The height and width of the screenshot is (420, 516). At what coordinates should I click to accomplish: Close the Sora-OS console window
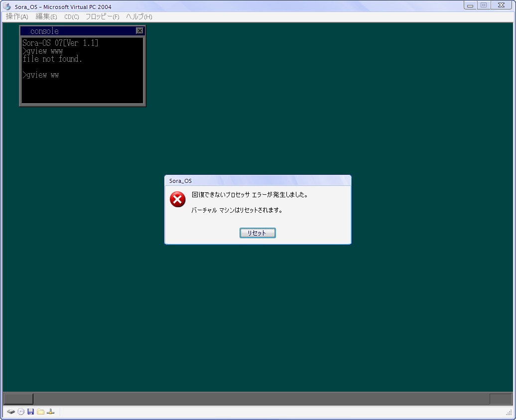click(x=139, y=30)
